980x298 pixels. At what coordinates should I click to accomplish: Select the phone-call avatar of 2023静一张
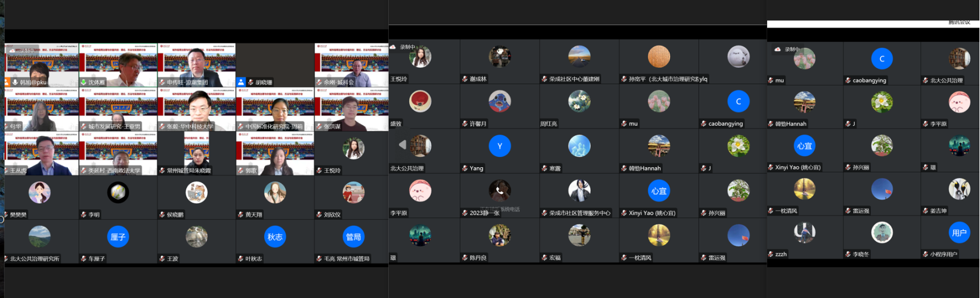coord(499,191)
